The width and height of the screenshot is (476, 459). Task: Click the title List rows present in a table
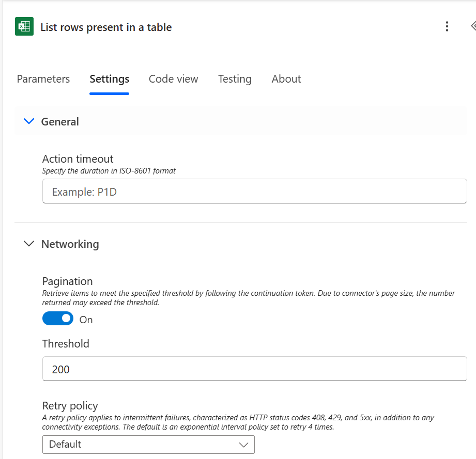[106, 27]
